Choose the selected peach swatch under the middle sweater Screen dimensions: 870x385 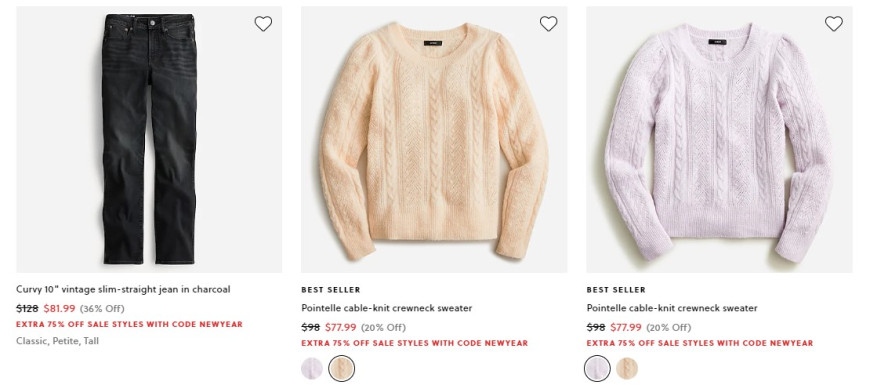(x=341, y=368)
